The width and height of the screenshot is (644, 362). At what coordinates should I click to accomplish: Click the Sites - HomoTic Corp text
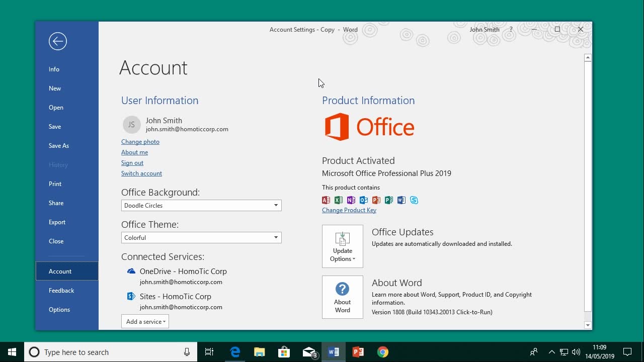point(176,296)
